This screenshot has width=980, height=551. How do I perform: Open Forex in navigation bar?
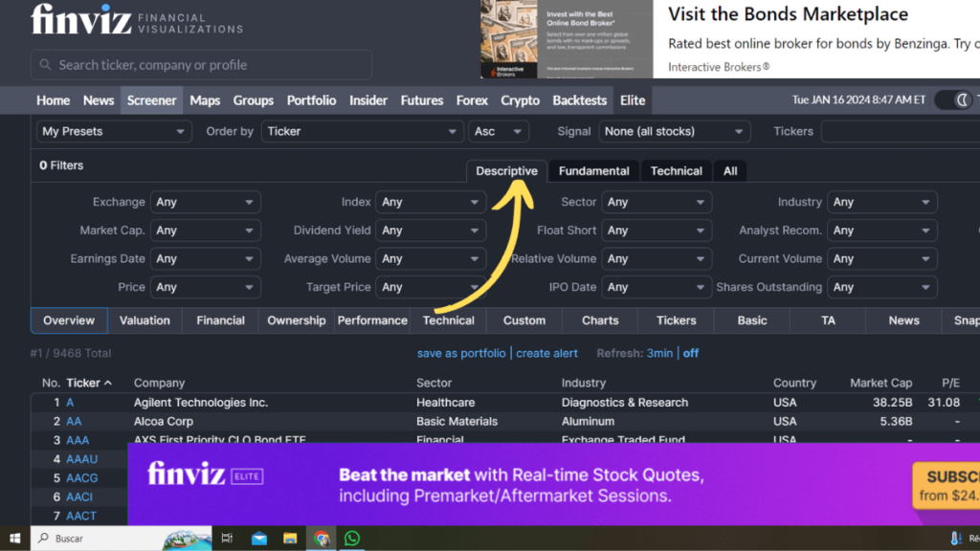coord(472,100)
